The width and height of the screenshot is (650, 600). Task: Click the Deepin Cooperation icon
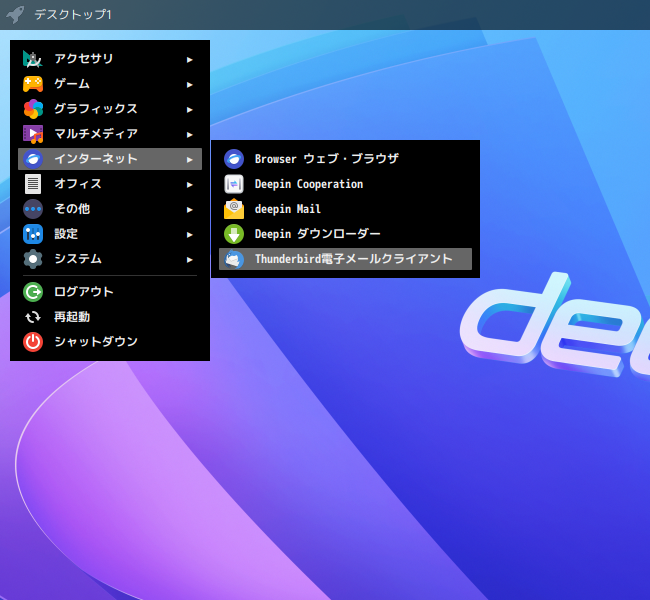click(x=234, y=184)
